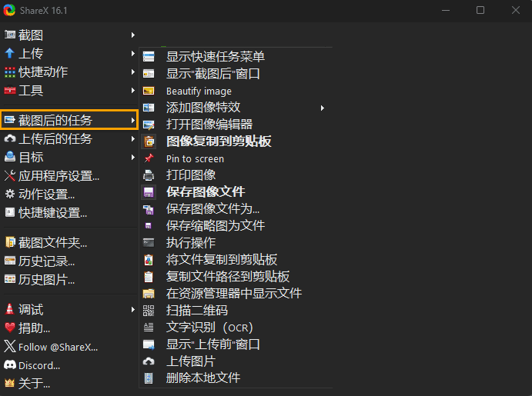This screenshot has width=532, height=396.
Task: Click the keyboard key icon beside 快捷键设置
Action: (x=10, y=212)
